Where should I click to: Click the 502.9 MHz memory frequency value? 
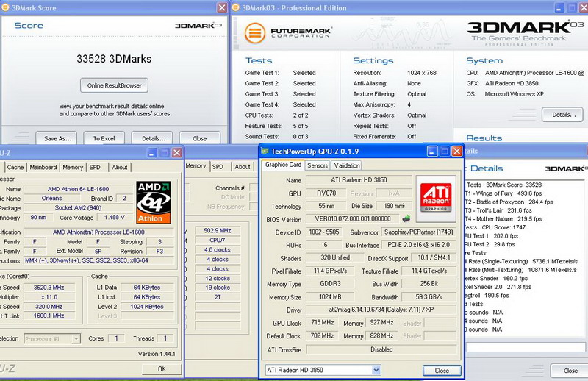click(x=218, y=230)
